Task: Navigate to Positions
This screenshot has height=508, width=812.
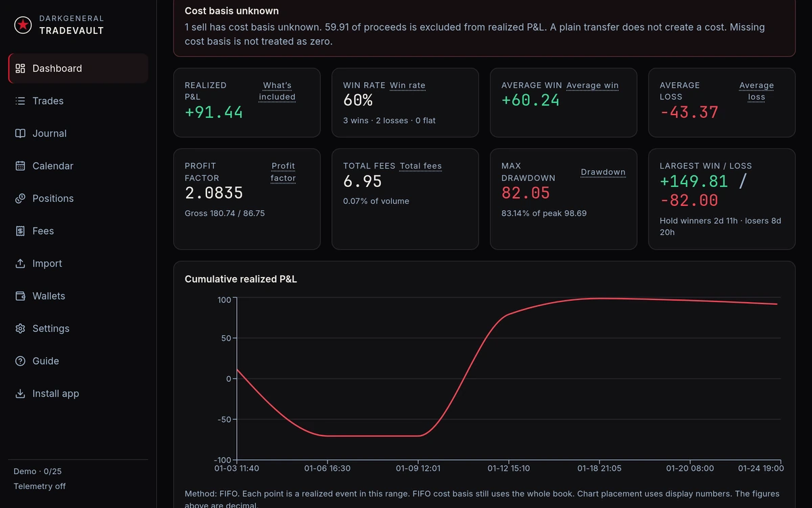Action: [x=78, y=198]
